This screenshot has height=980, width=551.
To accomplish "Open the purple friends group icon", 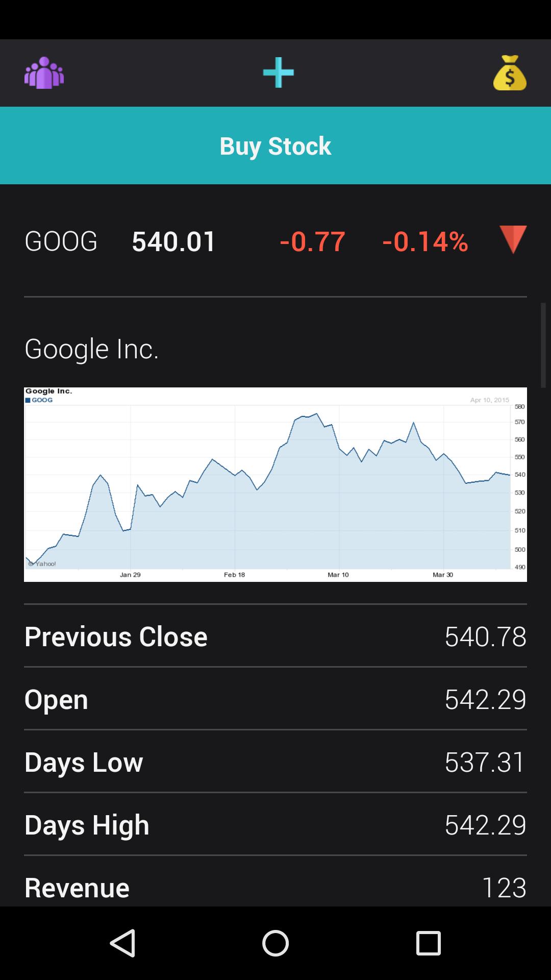I will pos(44,72).
